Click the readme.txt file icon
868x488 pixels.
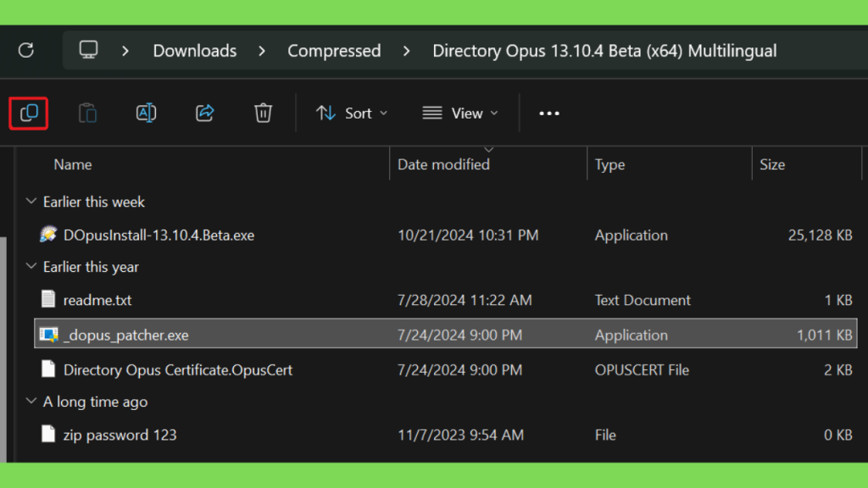48,299
